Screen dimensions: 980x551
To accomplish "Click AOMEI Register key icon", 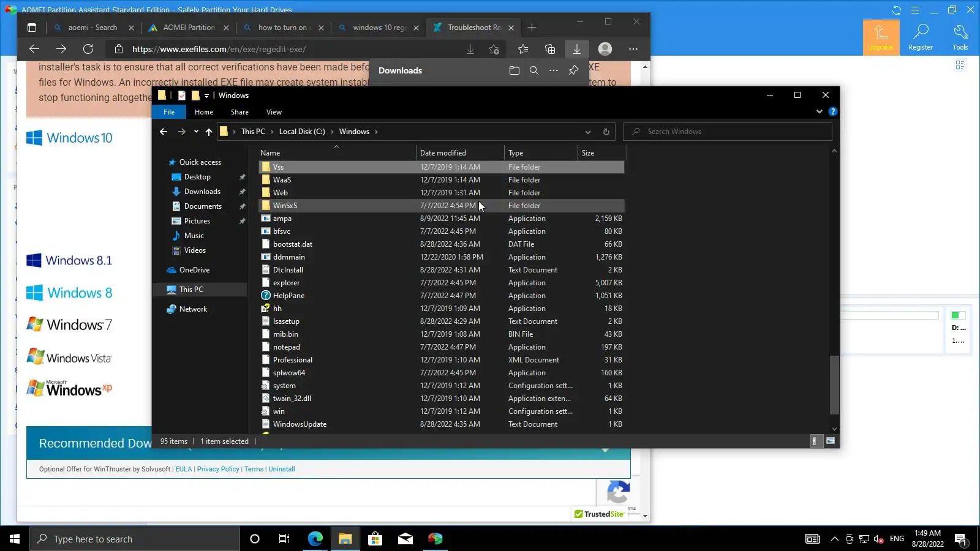I will tap(921, 37).
